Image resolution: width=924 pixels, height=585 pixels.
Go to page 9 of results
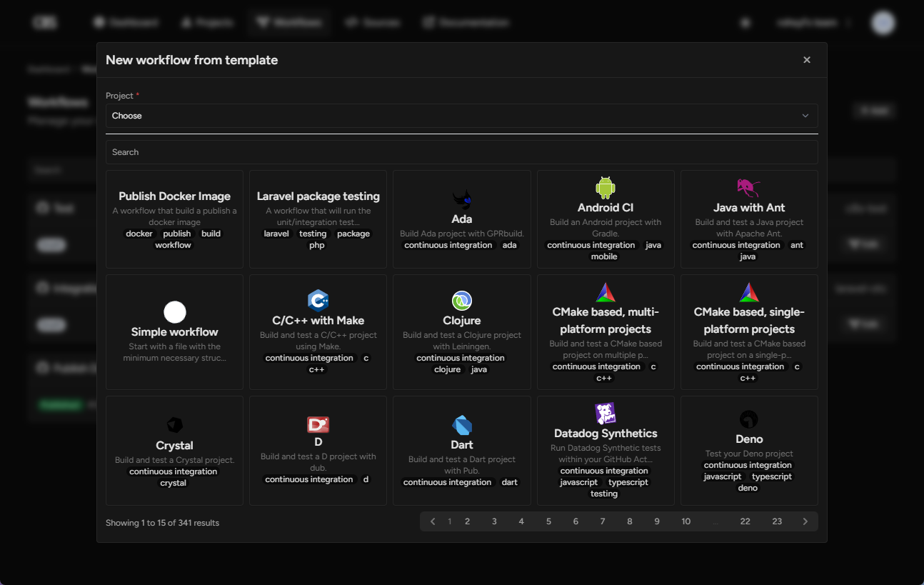(x=657, y=521)
